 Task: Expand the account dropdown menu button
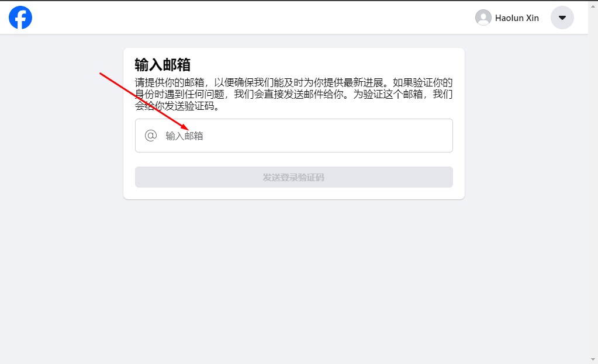coord(562,18)
